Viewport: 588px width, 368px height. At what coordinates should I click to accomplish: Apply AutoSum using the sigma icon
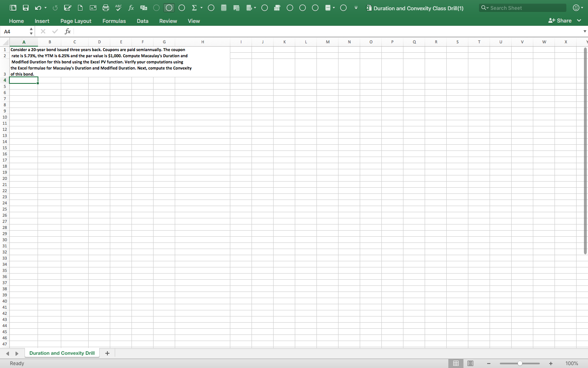(x=194, y=7)
